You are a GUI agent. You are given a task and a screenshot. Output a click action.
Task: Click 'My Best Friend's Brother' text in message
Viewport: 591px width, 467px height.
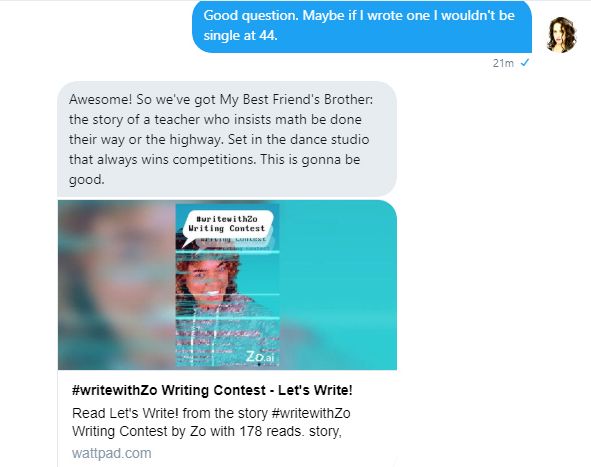[x=296, y=100]
